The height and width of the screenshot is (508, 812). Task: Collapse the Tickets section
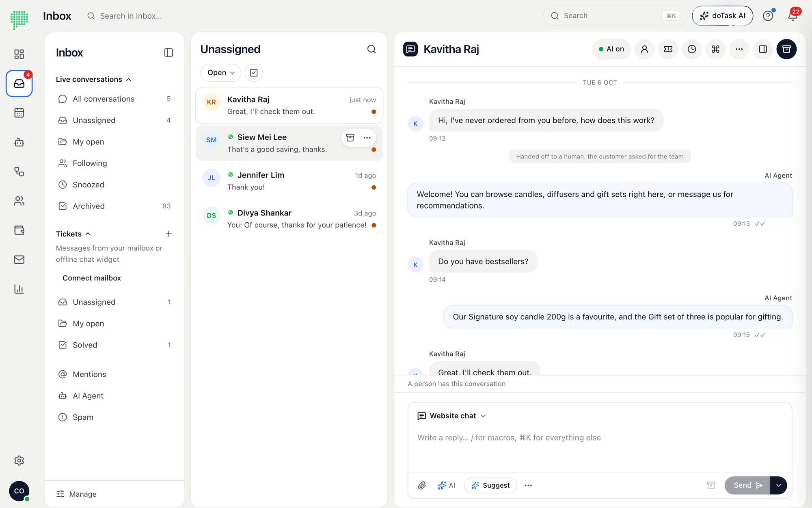coord(73,234)
